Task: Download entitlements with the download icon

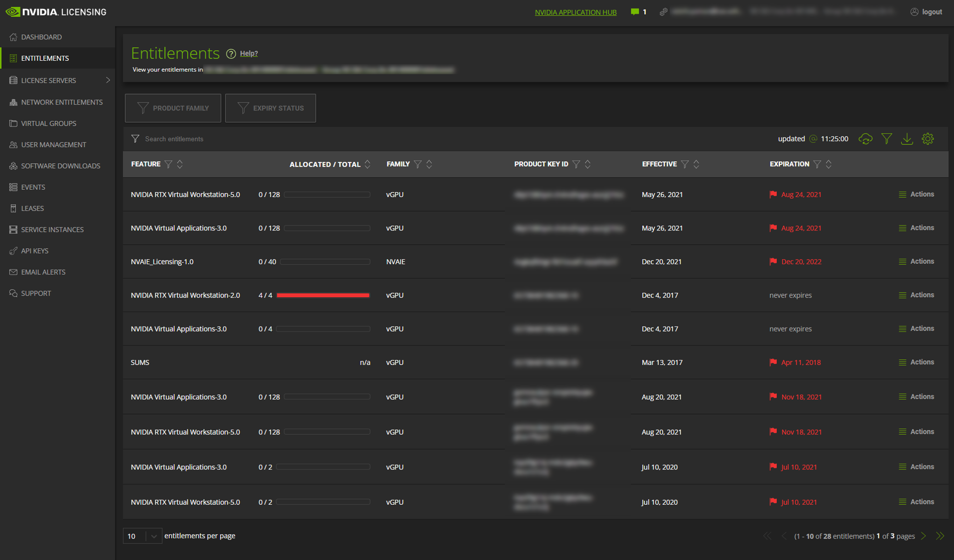Action: click(x=907, y=139)
